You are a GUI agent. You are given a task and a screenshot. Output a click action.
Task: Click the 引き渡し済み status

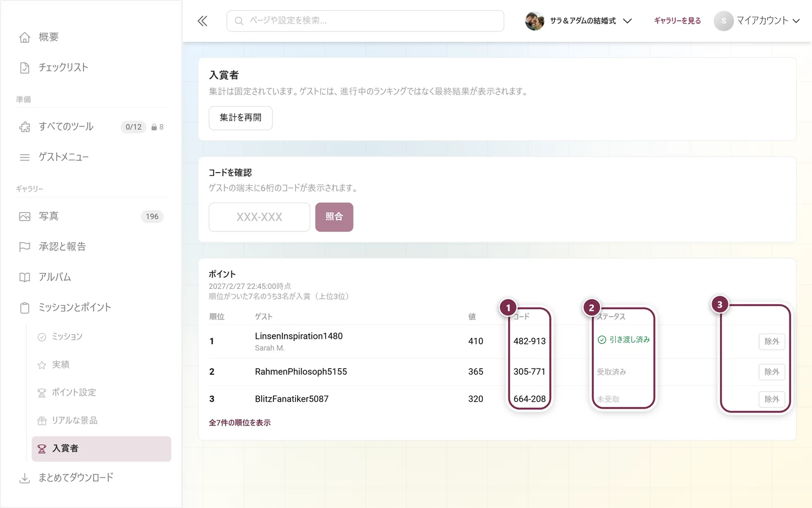[624, 340]
